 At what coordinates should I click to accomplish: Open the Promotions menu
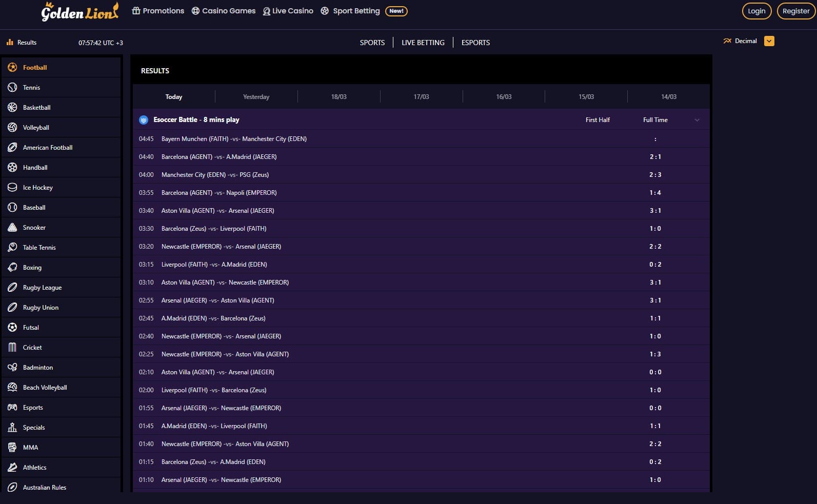(x=158, y=11)
